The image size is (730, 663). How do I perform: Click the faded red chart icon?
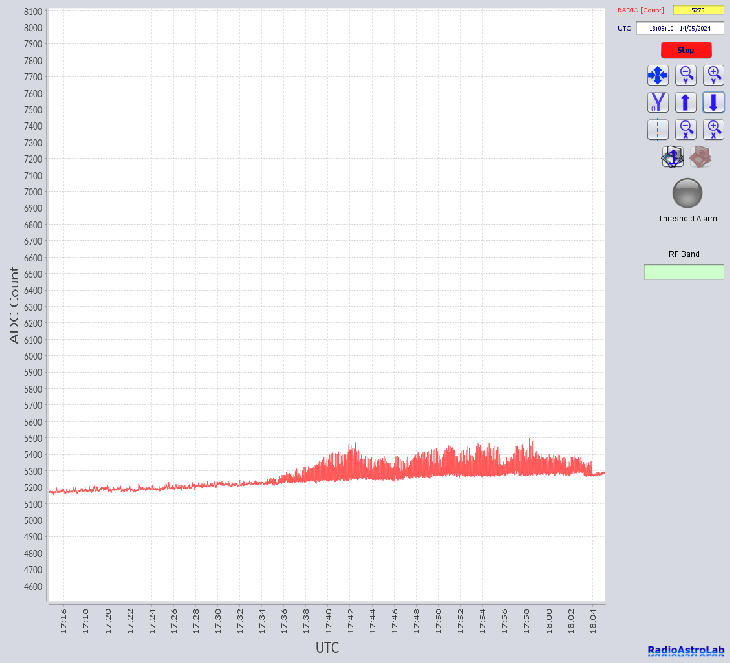click(700, 156)
